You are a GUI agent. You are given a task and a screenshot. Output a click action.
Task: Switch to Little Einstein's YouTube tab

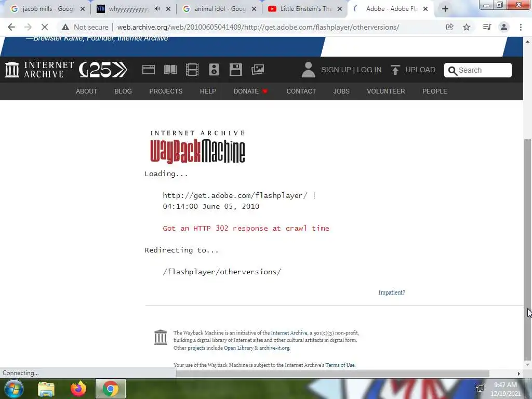tap(305, 9)
